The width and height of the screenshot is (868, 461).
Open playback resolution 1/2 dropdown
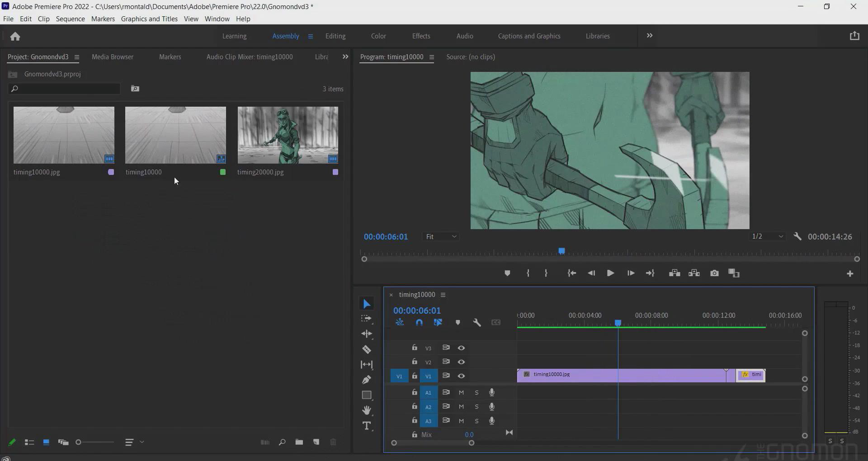(768, 236)
